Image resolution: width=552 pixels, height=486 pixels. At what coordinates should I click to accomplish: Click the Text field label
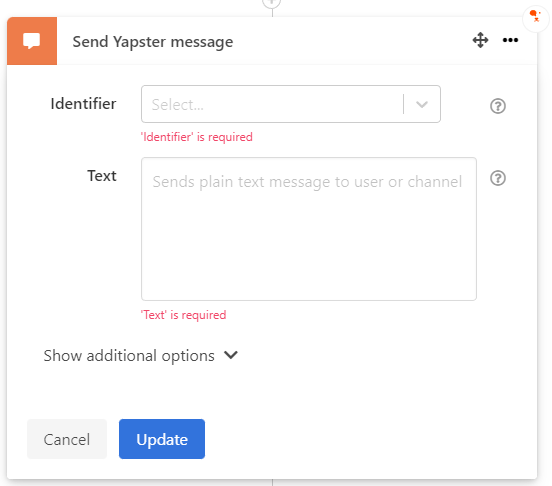[102, 176]
